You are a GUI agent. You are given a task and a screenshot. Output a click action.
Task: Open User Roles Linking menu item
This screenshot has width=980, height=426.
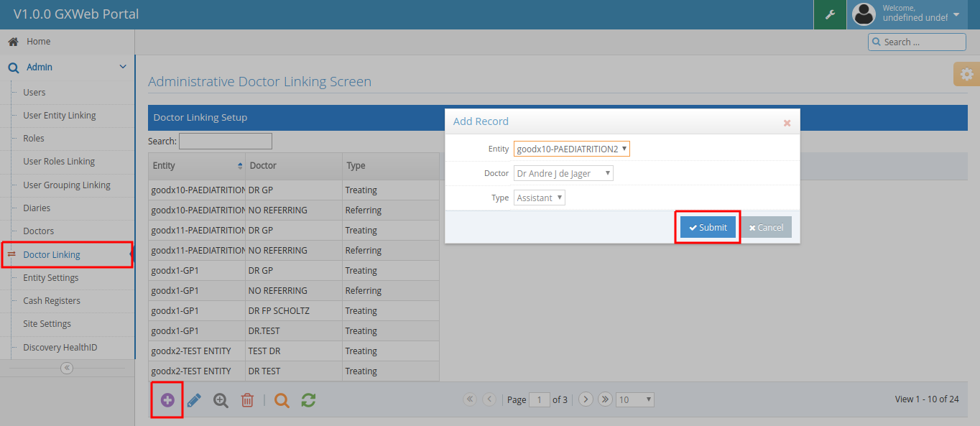(59, 162)
